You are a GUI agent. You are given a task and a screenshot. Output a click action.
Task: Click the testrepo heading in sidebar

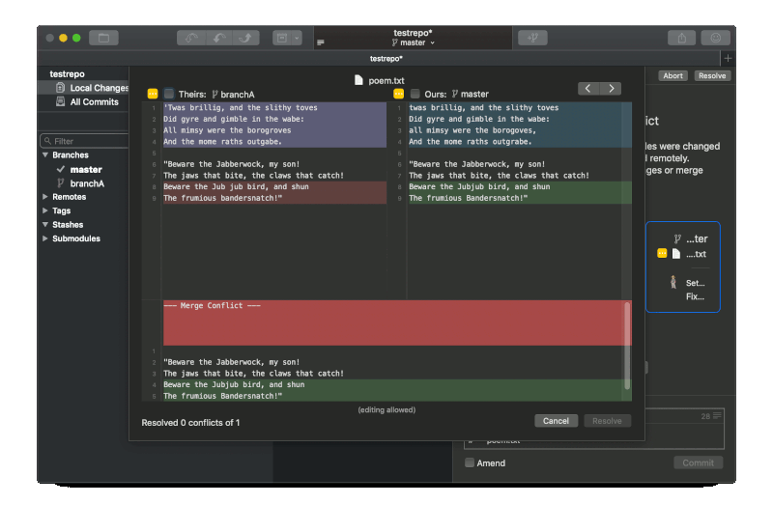(67, 74)
